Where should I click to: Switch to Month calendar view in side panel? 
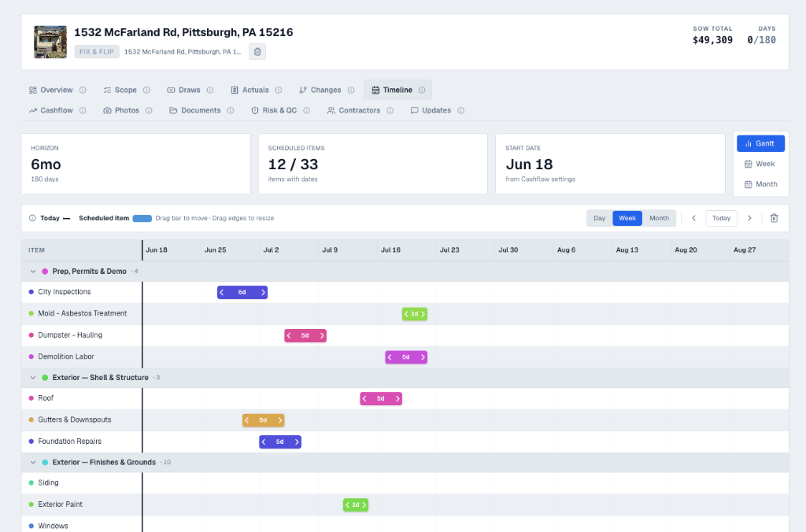761,184
